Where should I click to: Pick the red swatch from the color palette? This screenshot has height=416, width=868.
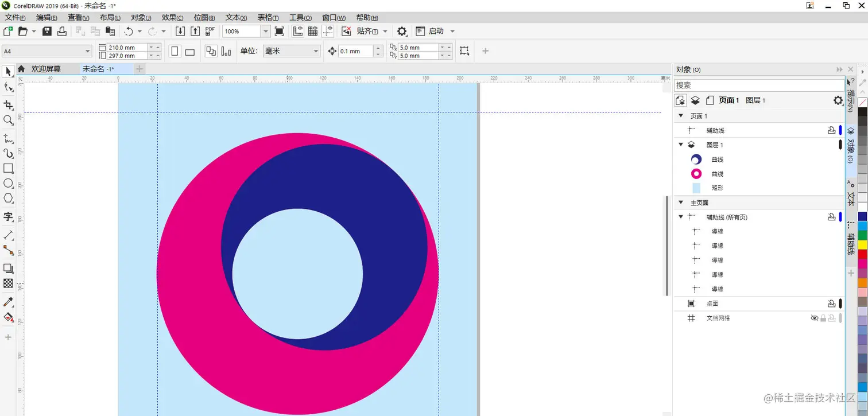pos(862,254)
